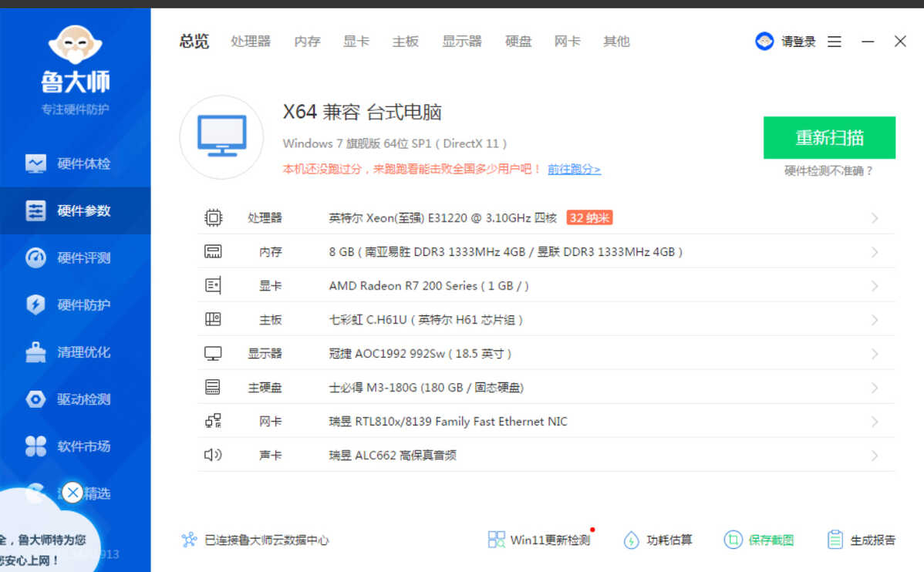Close the cloud popup bubble
The height and width of the screenshot is (572, 924).
pos(73,493)
